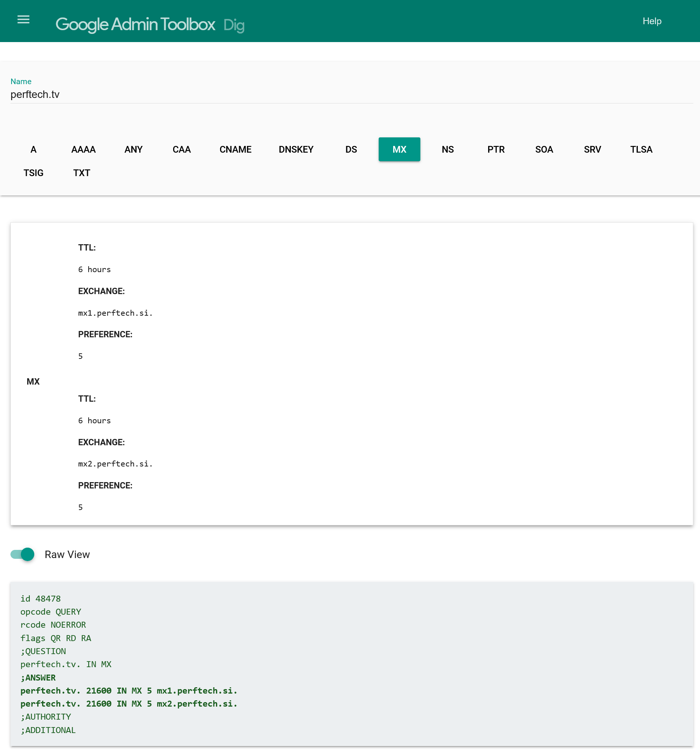Select the DS record type
The width and height of the screenshot is (700, 755).
(351, 150)
